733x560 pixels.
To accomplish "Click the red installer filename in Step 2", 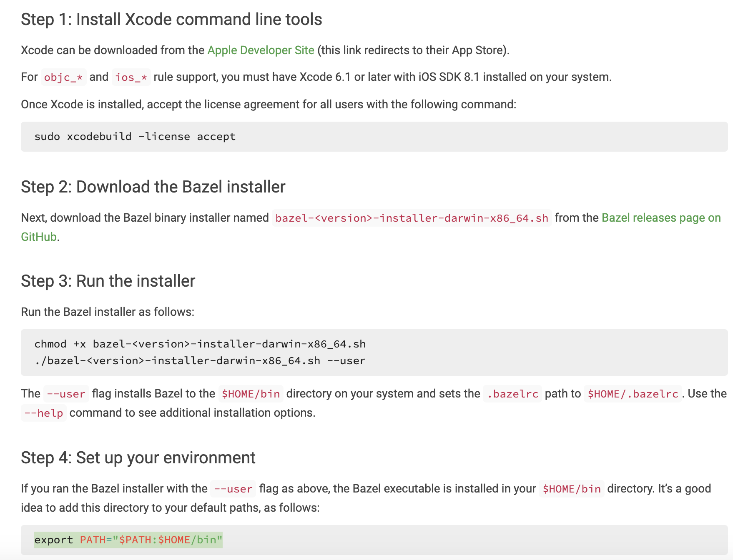I will click(412, 218).
